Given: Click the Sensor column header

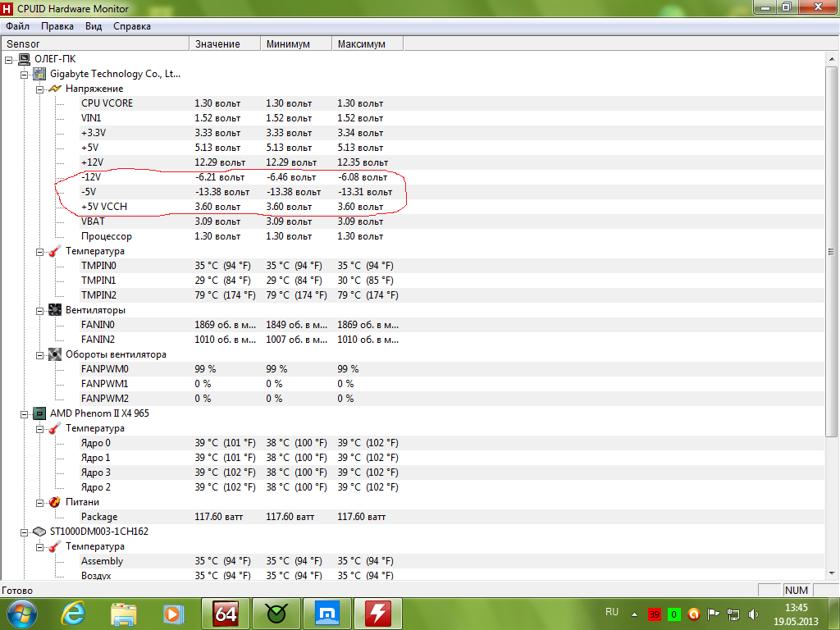Looking at the screenshot, I should [x=95, y=44].
